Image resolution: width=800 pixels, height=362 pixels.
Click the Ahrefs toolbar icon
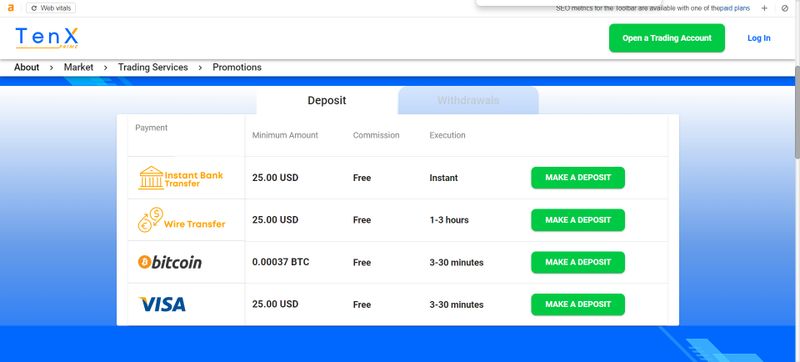coord(11,8)
